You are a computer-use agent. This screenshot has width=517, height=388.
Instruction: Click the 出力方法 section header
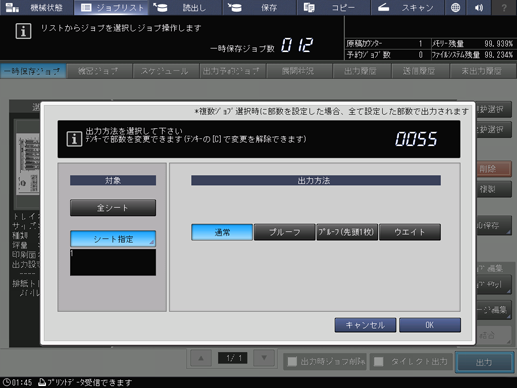(x=316, y=180)
